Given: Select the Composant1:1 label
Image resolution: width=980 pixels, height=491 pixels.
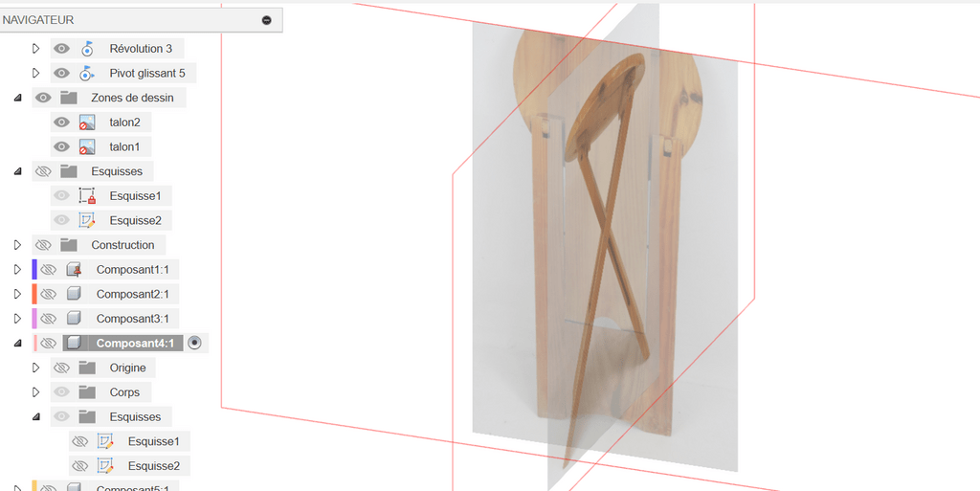Looking at the screenshot, I should [x=132, y=270].
